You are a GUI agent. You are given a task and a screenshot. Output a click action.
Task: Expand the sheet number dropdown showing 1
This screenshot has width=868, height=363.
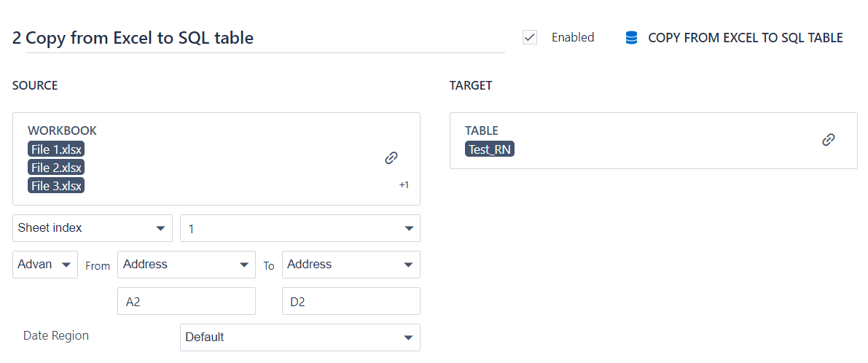pyautogui.click(x=300, y=228)
